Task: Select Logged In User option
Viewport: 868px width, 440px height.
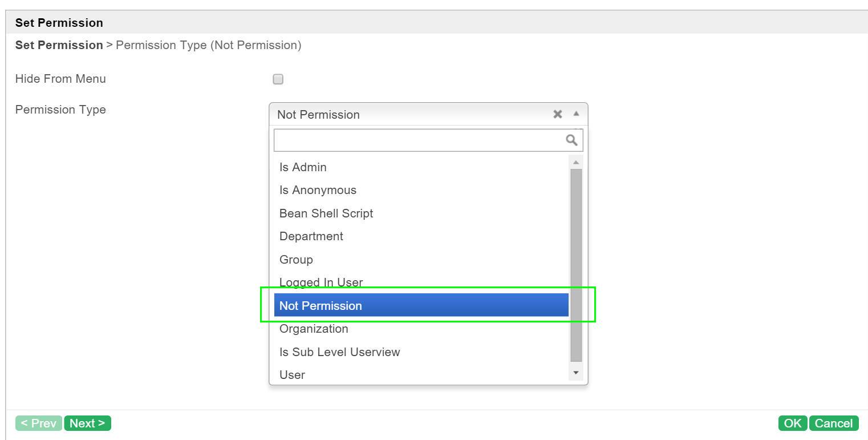Action: 421,282
